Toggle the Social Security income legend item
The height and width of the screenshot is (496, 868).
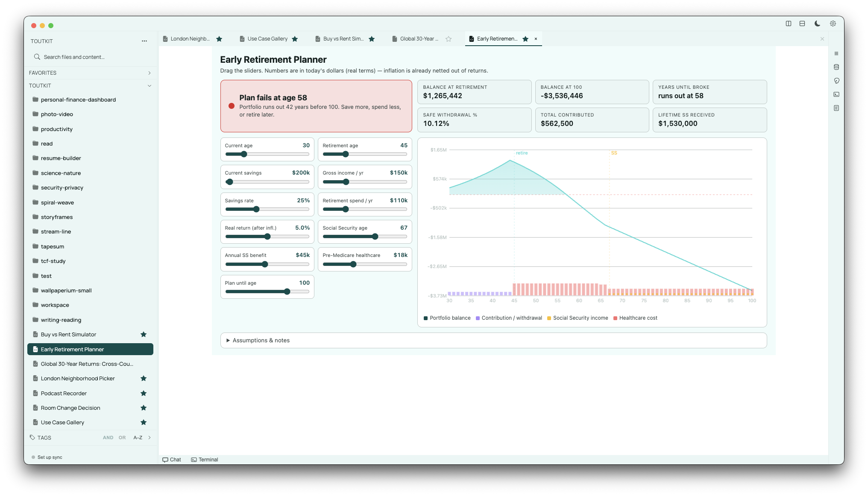578,318
